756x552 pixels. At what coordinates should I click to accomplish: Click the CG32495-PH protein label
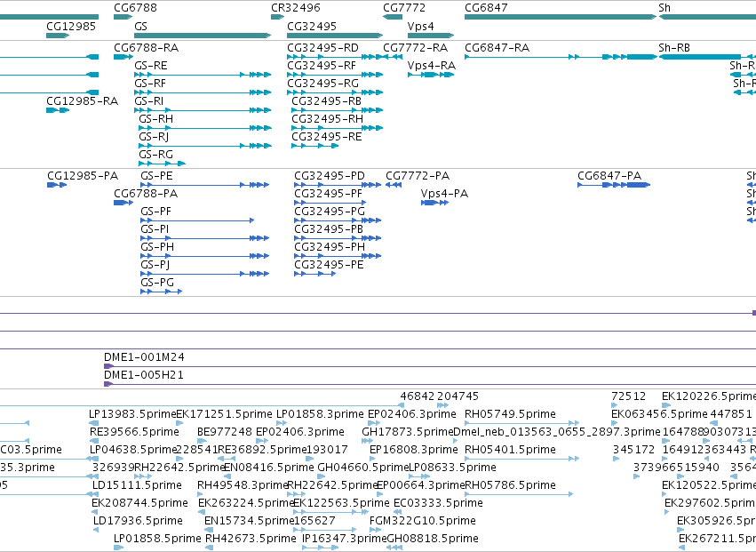point(330,247)
